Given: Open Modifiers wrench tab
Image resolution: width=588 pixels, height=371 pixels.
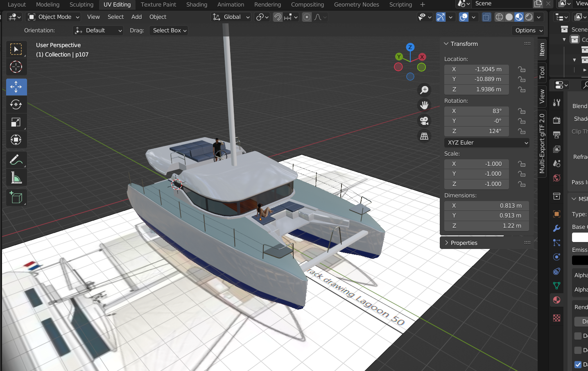Looking at the screenshot, I should (x=556, y=228).
